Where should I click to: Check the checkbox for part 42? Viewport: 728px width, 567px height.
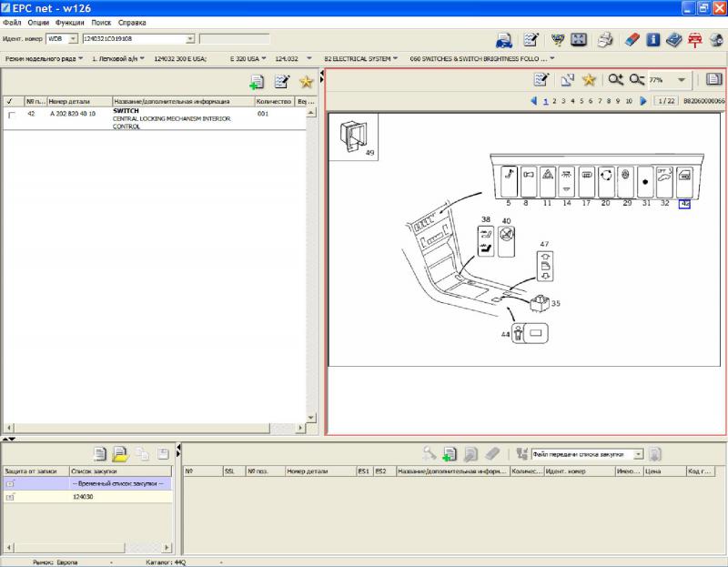(11, 116)
